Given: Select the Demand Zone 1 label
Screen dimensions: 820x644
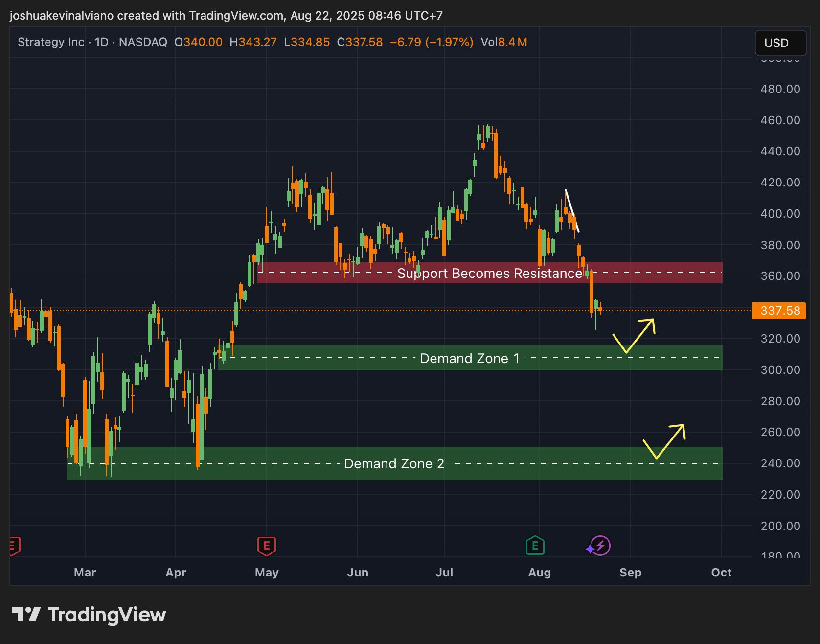Looking at the screenshot, I should coord(470,359).
